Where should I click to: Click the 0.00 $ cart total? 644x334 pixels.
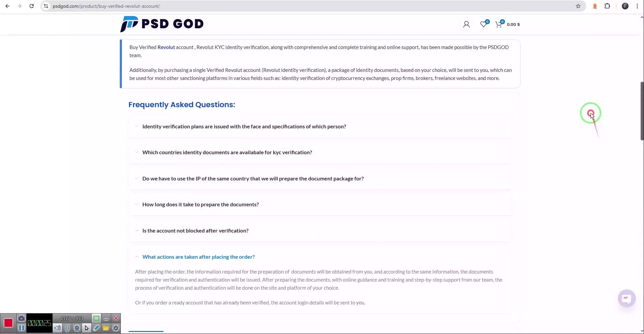(513, 24)
